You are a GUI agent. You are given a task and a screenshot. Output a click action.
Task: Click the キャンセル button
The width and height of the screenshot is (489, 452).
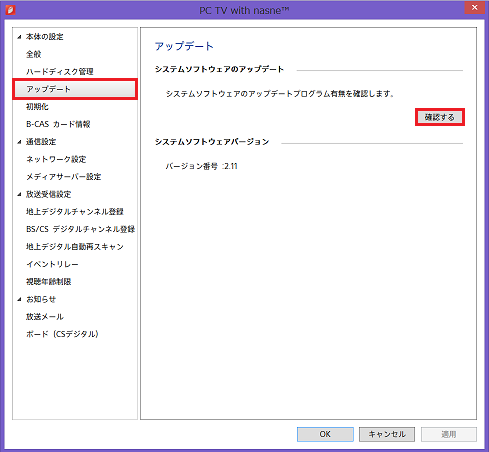pos(387,434)
